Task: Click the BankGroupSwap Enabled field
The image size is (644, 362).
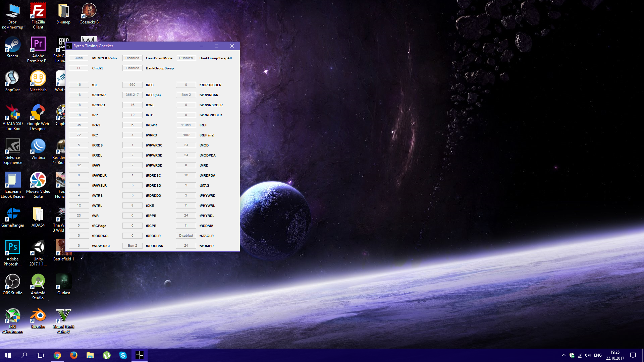Action: pos(132,68)
